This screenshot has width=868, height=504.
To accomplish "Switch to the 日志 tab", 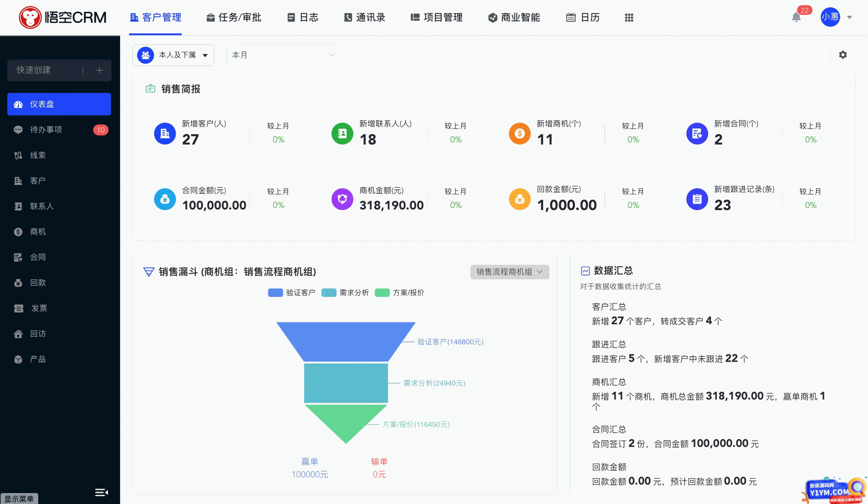I will click(x=303, y=18).
